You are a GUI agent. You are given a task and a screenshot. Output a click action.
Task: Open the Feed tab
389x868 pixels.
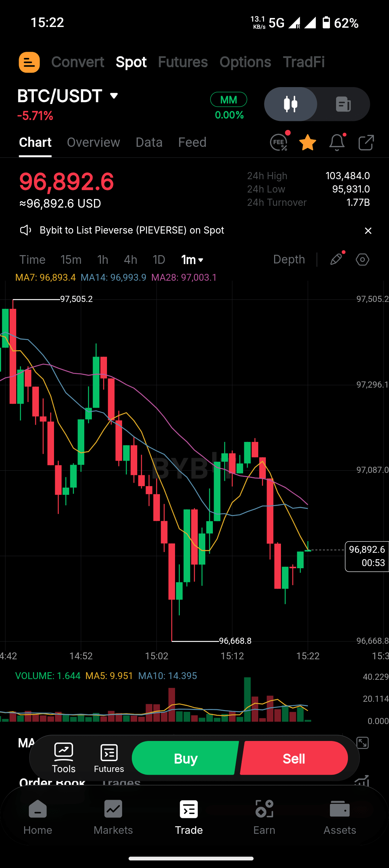(x=192, y=143)
